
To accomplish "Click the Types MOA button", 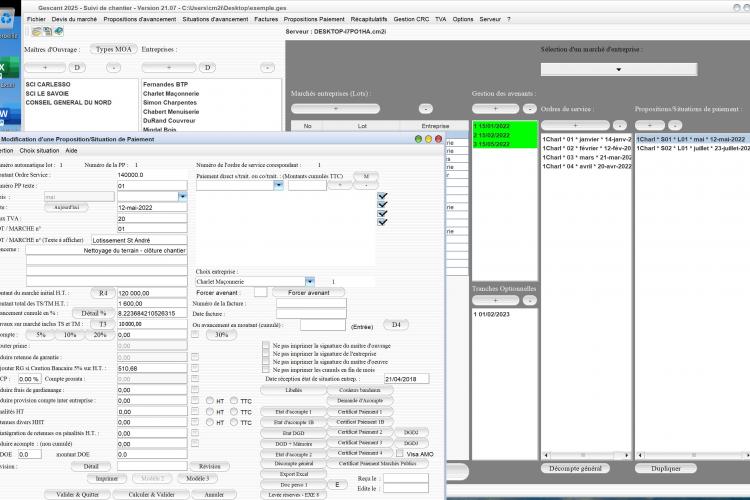I will tap(113, 49).
